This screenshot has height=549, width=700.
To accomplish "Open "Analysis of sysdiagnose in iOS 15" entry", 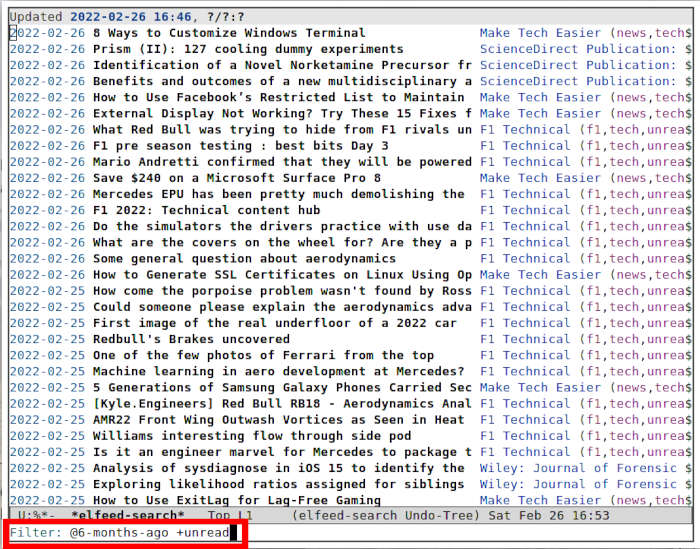I will coord(279,468).
